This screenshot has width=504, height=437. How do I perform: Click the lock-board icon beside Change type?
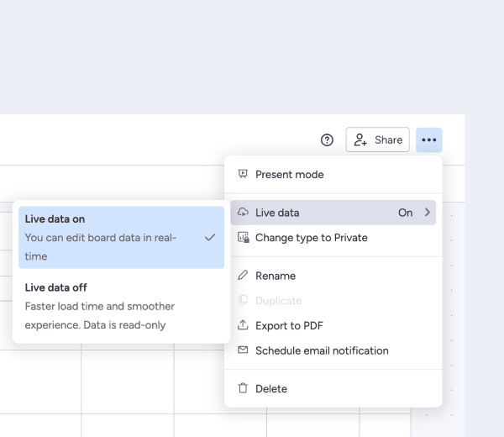point(243,238)
